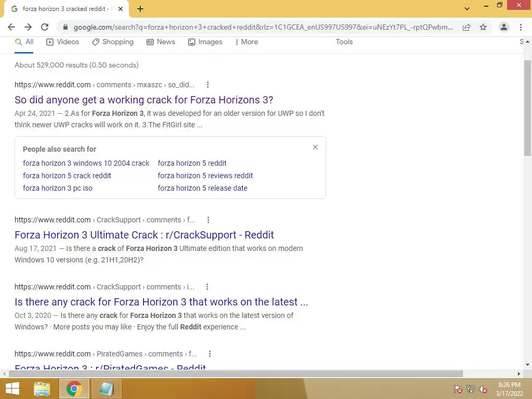This screenshot has height=399, width=532.
Task: Open a new tab with plus button
Action: (140, 9)
